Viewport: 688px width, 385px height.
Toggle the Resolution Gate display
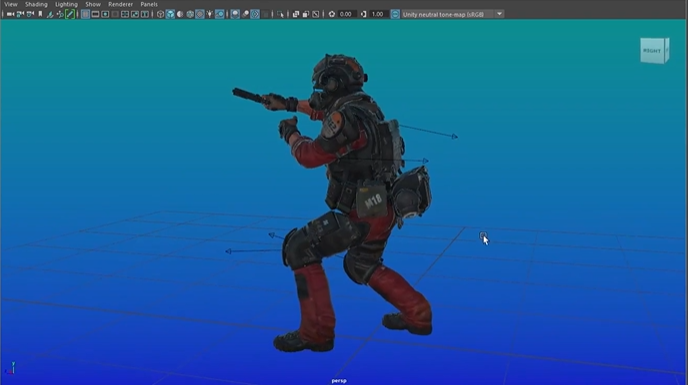[105, 14]
